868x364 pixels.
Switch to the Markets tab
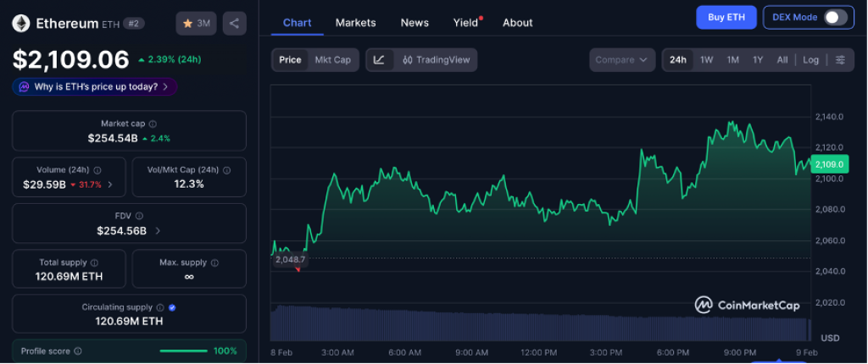[355, 23]
